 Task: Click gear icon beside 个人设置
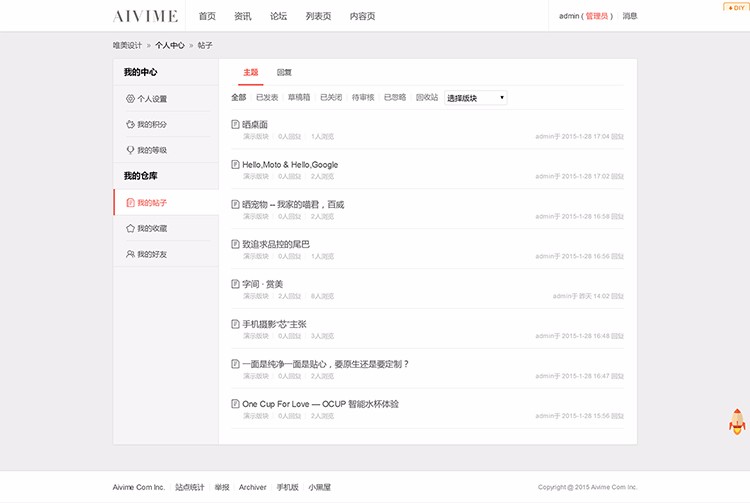coord(130,99)
